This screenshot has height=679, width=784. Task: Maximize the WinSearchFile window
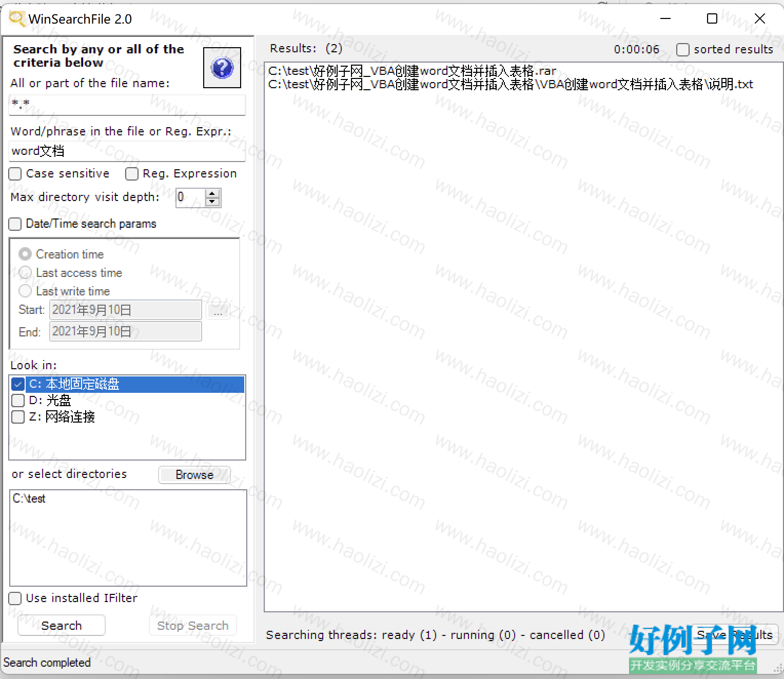click(712, 19)
